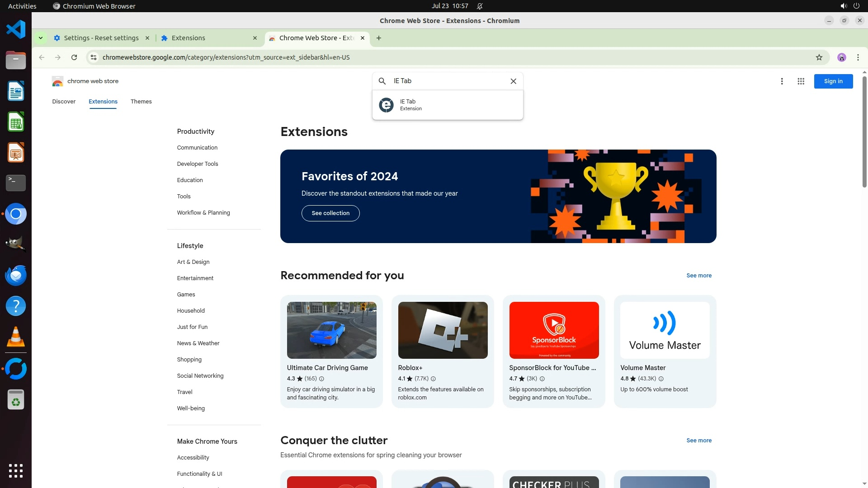
Task: Open Developer Tools category link
Action: tap(198, 164)
